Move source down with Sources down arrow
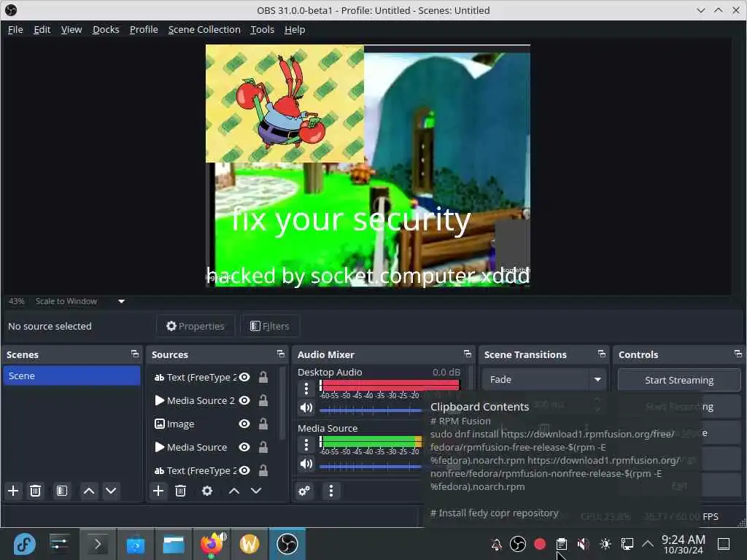 (256, 491)
